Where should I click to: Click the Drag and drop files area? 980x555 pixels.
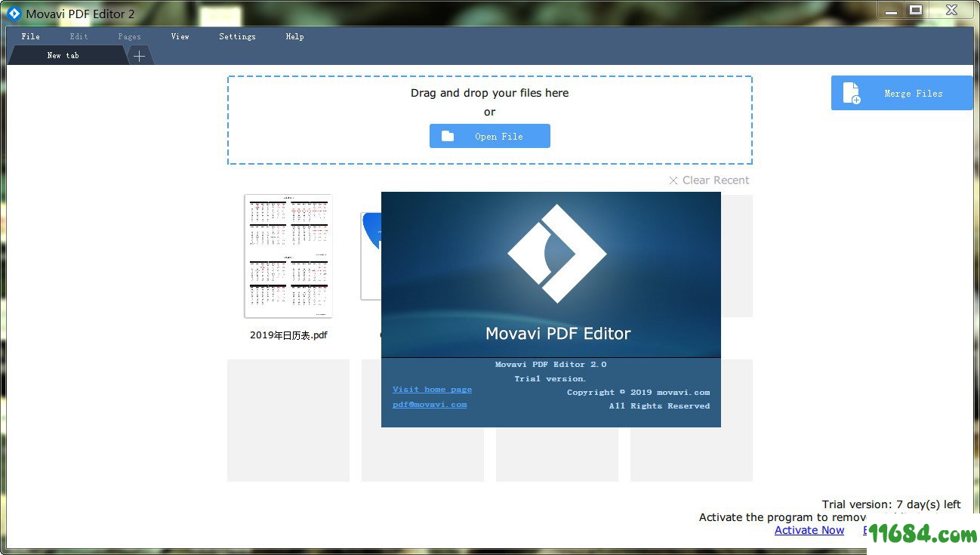[x=490, y=120]
